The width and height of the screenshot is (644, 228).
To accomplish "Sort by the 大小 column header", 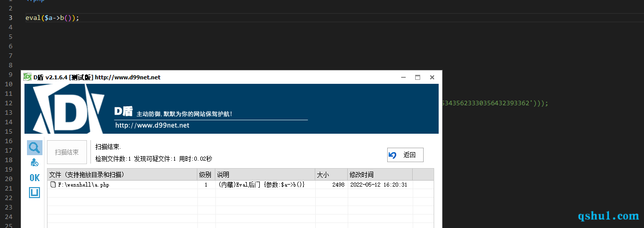I will click(331, 175).
